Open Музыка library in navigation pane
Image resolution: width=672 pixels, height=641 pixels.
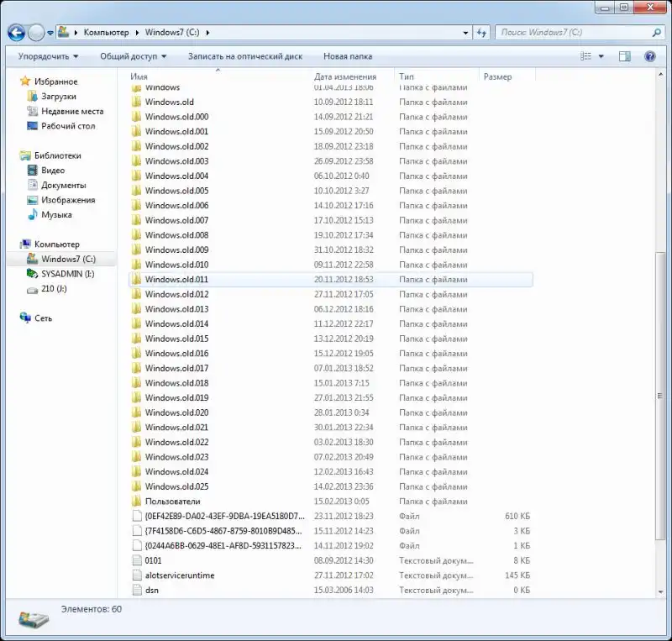55,215
